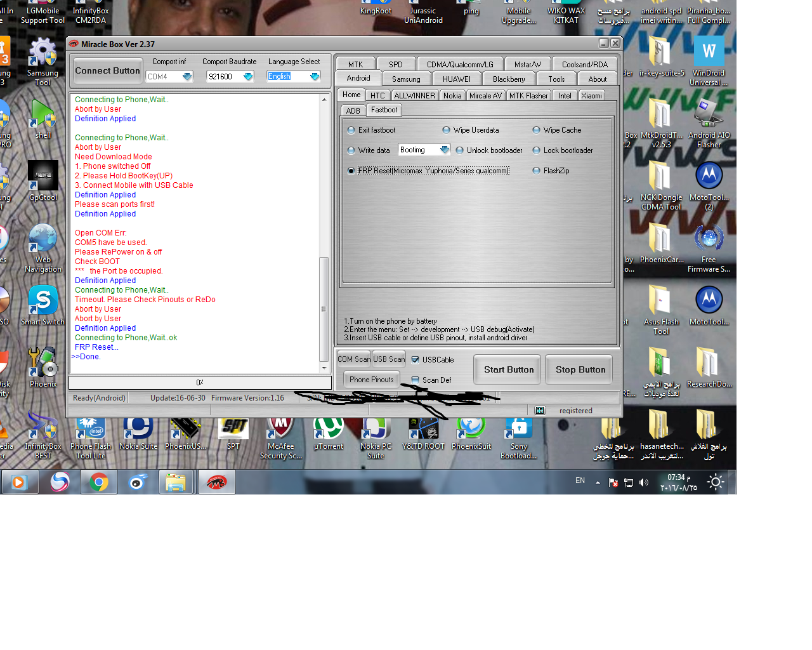Switch to ADB sub-tab

click(353, 110)
